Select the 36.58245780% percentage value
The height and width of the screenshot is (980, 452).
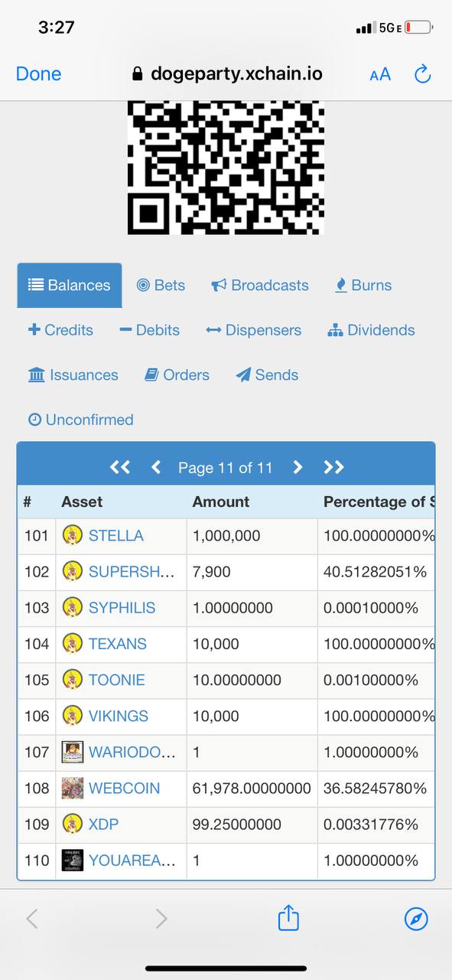(376, 788)
